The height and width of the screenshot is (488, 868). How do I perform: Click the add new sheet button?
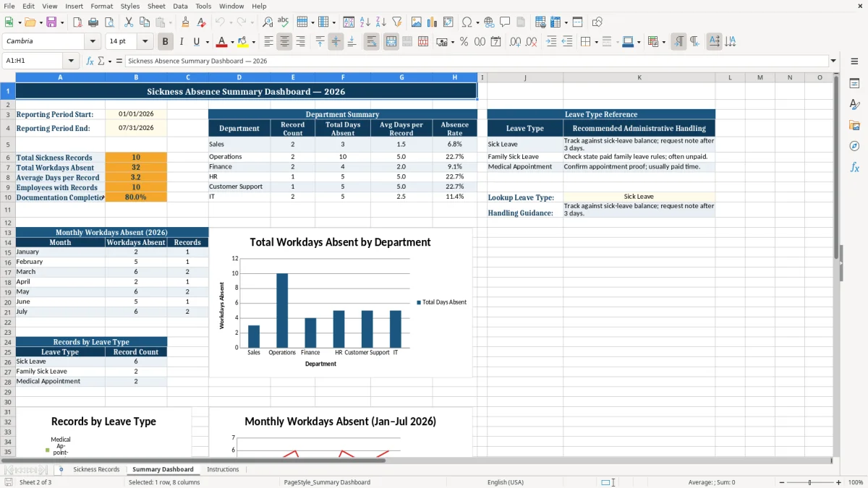pyautogui.click(x=61, y=469)
